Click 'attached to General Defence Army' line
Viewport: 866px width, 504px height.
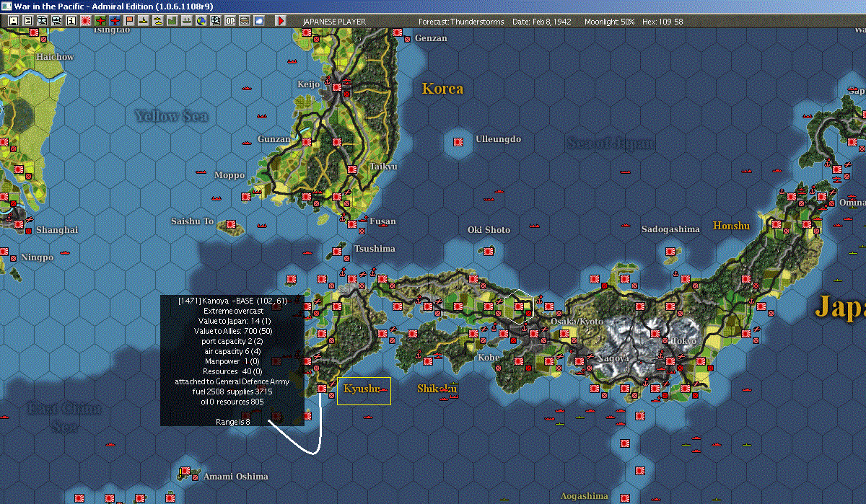click(232, 381)
